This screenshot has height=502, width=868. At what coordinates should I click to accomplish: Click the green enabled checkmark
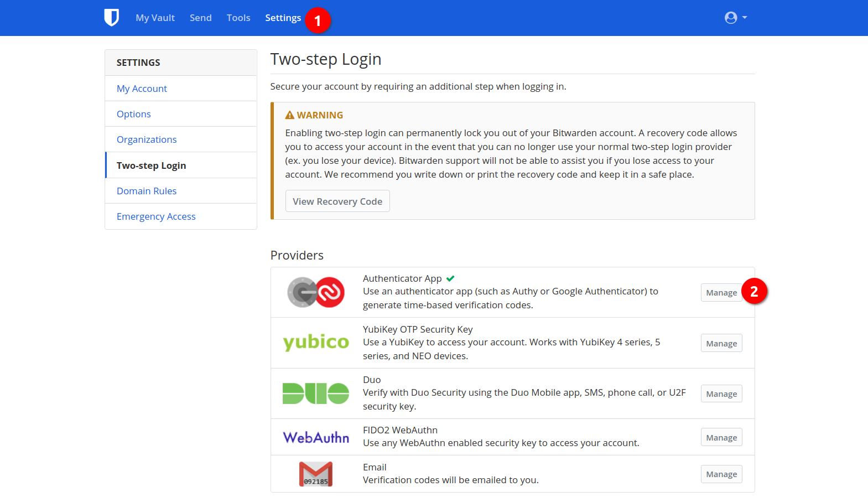[450, 278]
